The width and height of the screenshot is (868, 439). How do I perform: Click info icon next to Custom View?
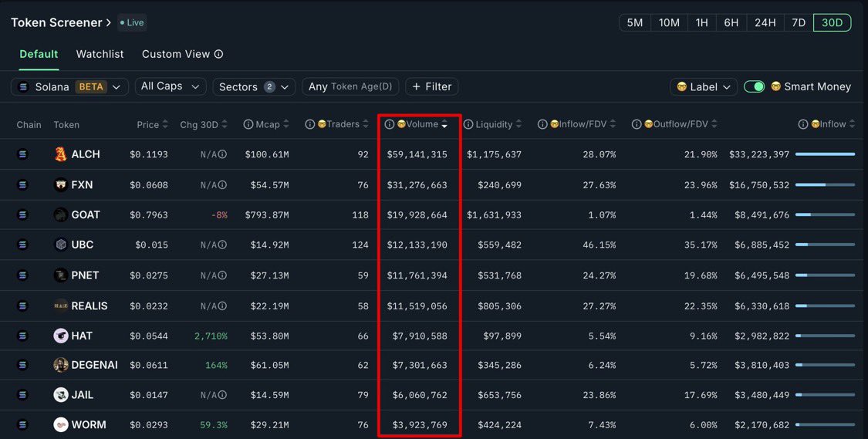[x=218, y=54]
